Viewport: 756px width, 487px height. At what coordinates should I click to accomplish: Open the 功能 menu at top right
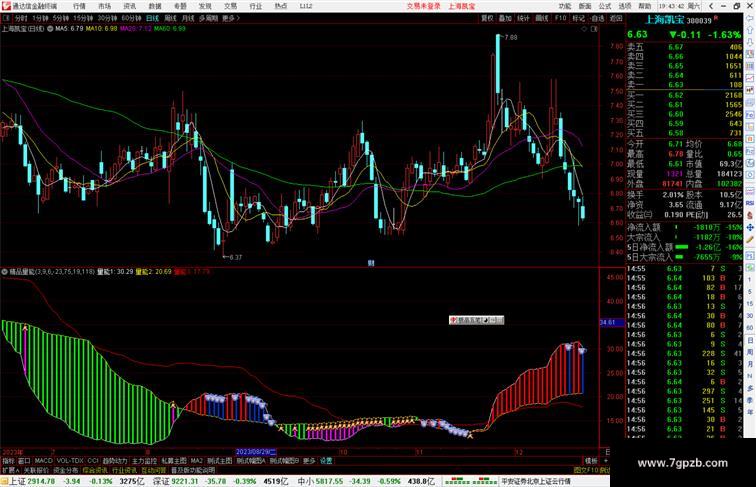[x=565, y=6]
